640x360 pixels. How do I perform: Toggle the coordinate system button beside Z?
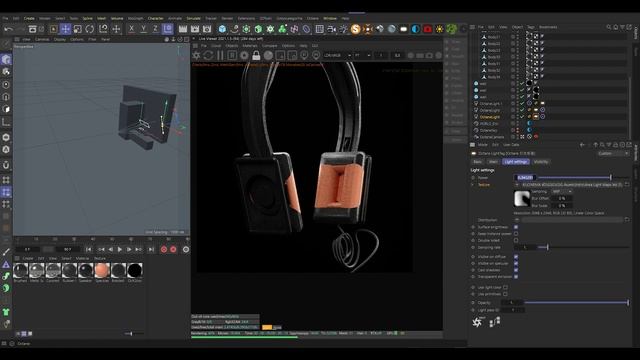(167, 29)
